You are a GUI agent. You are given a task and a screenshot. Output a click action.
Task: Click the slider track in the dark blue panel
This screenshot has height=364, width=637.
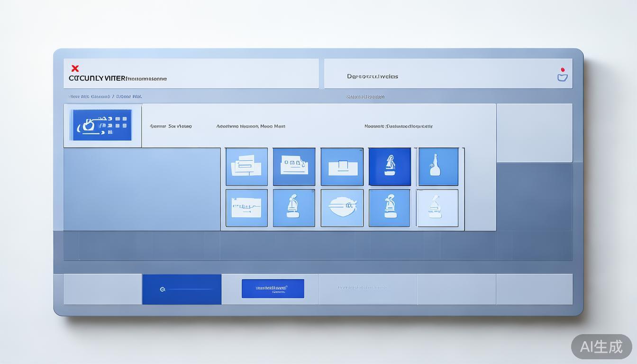190,289
